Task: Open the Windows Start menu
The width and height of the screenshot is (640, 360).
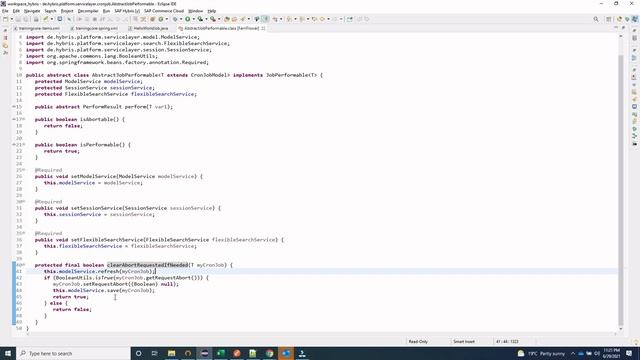Action: pos(8,353)
